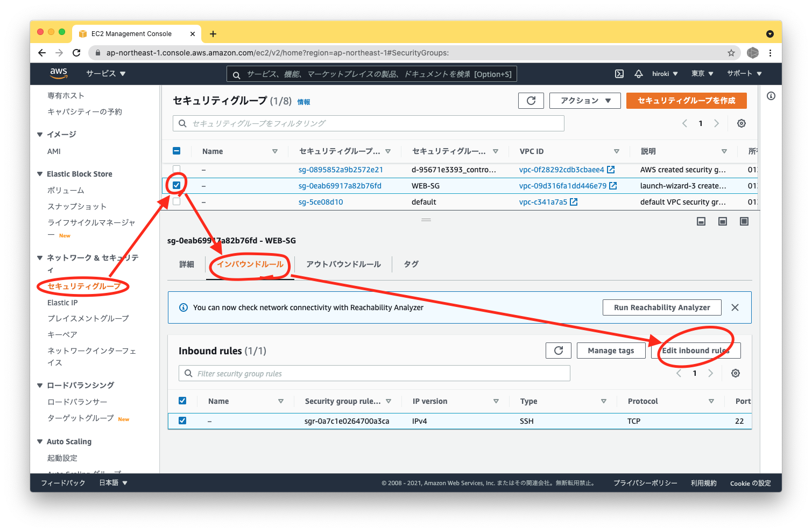This screenshot has height=532, width=812.
Task: Open the サポート dropdown menu
Action: click(744, 74)
